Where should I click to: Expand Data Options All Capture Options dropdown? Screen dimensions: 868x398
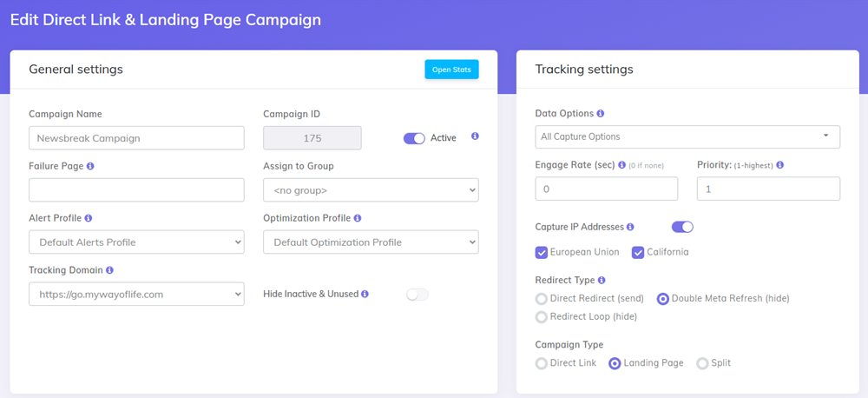pyautogui.click(x=687, y=136)
